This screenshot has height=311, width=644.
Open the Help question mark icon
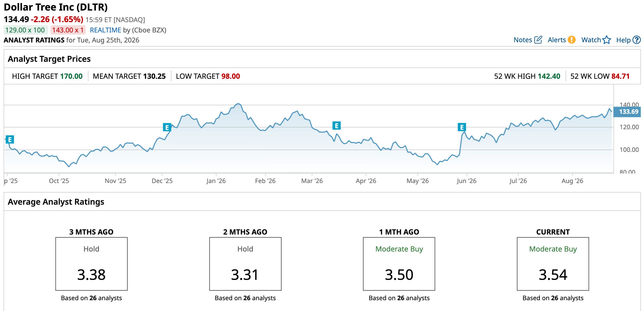(x=637, y=40)
